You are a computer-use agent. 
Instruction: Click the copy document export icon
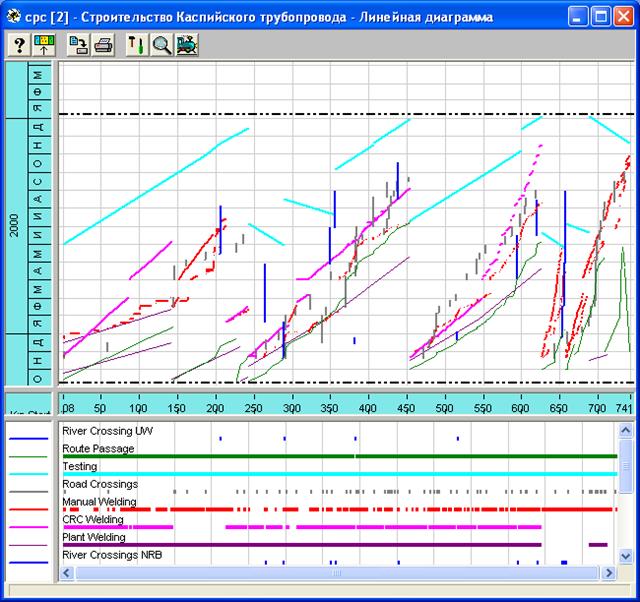[x=78, y=45]
